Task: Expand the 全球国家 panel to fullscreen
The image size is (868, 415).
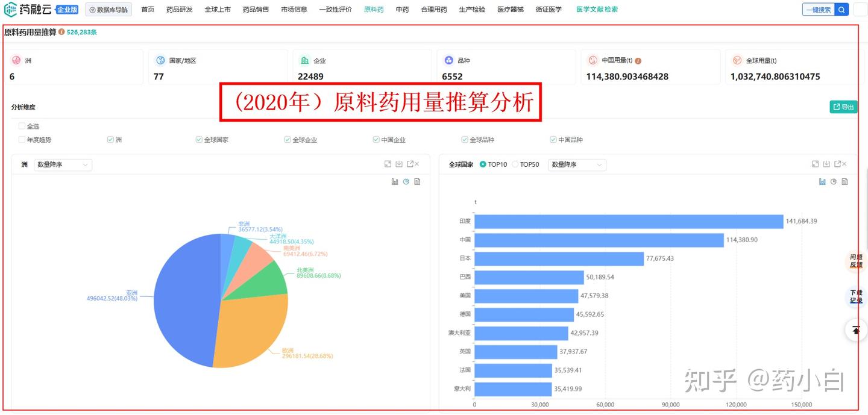Action: (x=815, y=164)
